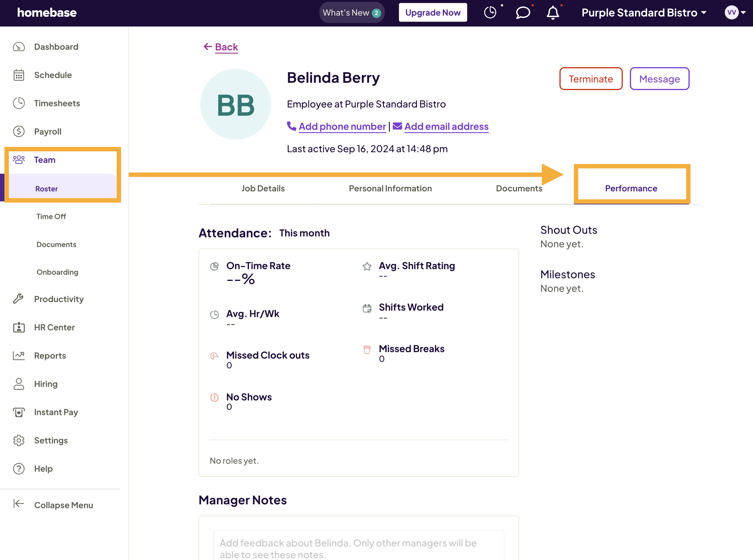Change the This month attendance period

[x=304, y=233]
